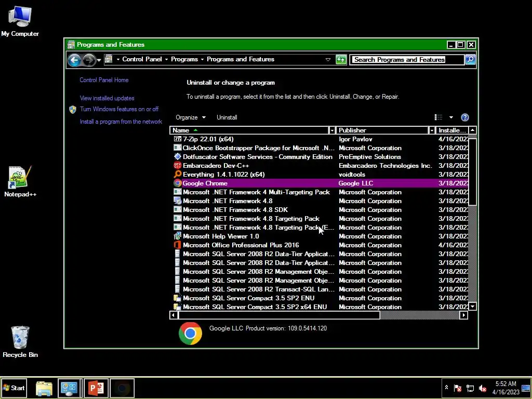Sort by the Installed On column header
Image resolution: width=532 pixels, height=399 pixels.
click(452, 130)
